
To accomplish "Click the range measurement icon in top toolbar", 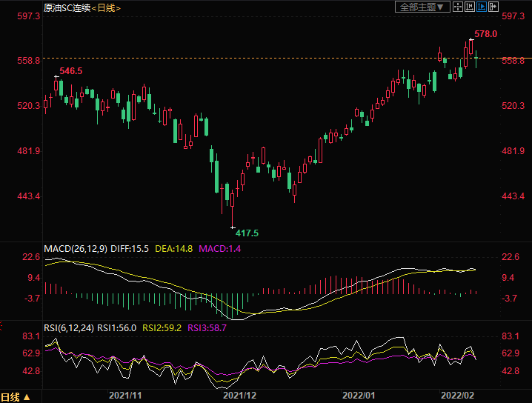I will [x=470, y=7].
